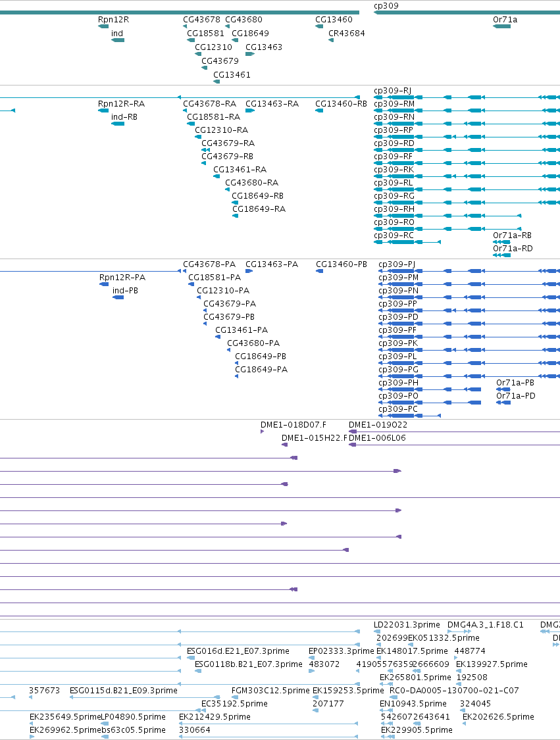The width and height of the screenshot is (560, 740).
Task: Click EST LD22031.3prime
Action: 407,625
